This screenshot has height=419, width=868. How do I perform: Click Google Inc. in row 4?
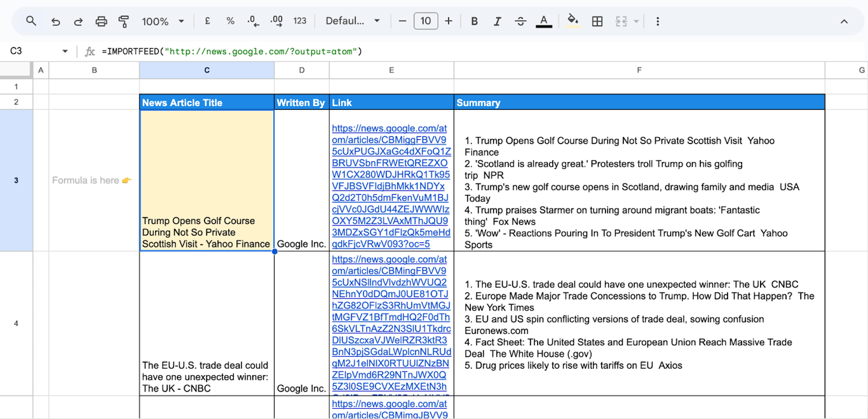[302, 389]
